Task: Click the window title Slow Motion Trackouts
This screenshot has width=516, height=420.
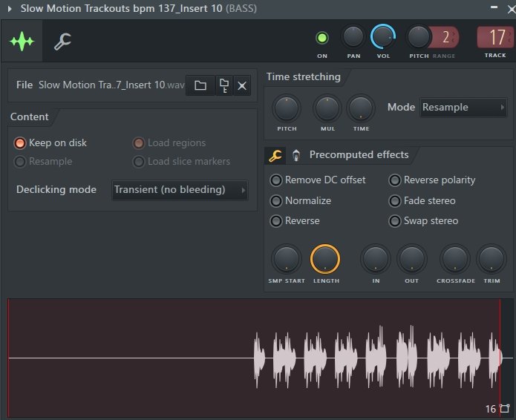Action: (x=139, y=9)
